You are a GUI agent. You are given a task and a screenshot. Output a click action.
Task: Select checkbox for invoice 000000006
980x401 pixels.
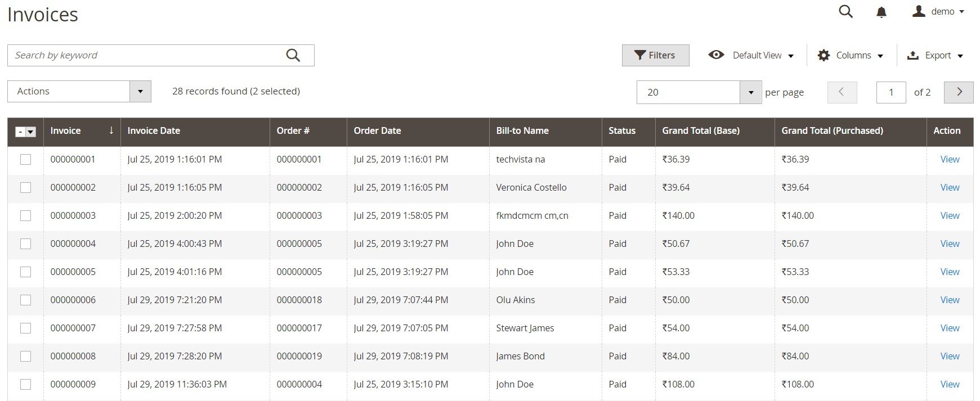click(25, 300)
